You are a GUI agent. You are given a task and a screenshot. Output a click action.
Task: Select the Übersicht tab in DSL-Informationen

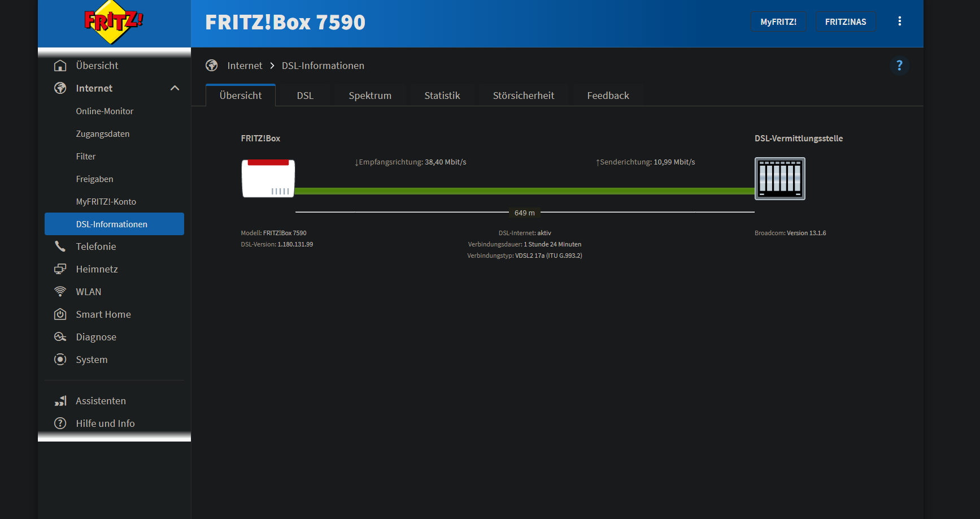241,96
